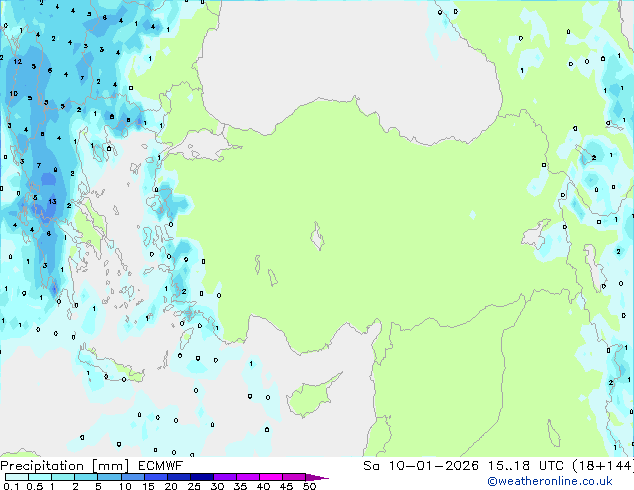Click the "(18+144)" forecast step text
This screenshot has width=634, height=490.
tap(602, 466)
